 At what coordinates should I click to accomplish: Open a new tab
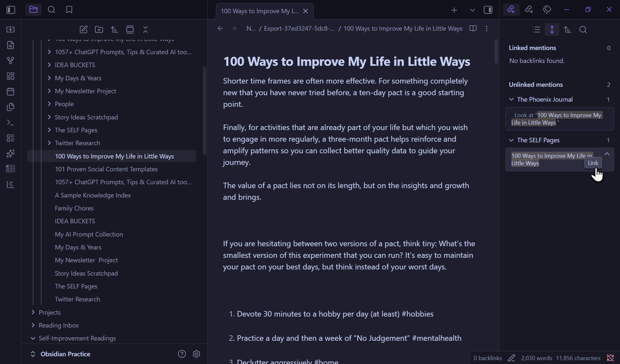[x=454, y=10]
